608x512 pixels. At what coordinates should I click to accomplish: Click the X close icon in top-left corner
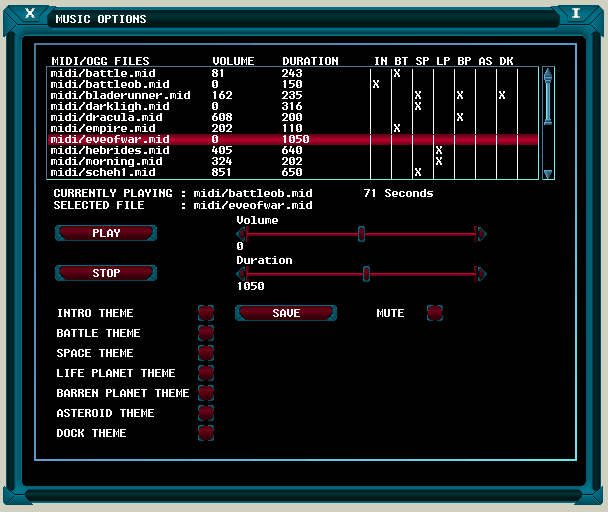tap(30, 13)
